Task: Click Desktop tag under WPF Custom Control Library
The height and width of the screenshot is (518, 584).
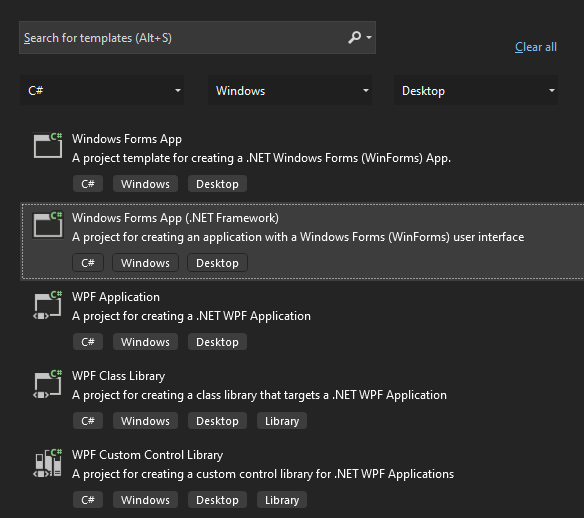Action: coord(217,500)
